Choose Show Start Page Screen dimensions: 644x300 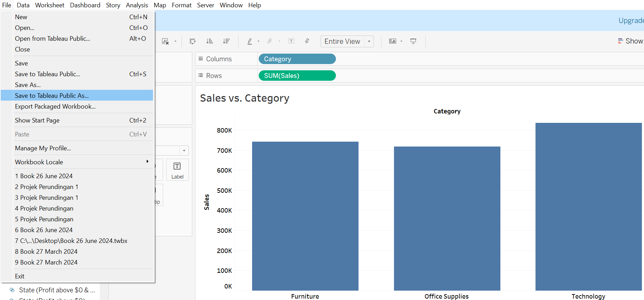(x=77, y=120)
